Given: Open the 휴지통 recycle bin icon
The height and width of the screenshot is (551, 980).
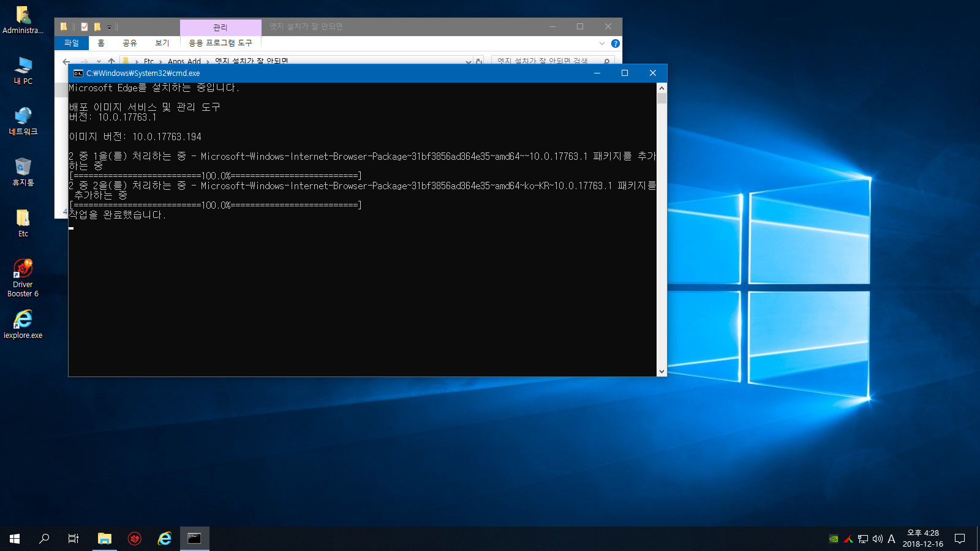Looking at the screenshot, I should [x=23, y=173].
